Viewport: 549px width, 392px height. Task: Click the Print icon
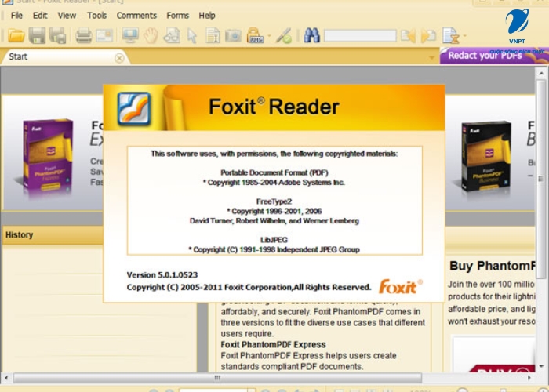click(84, 35)
